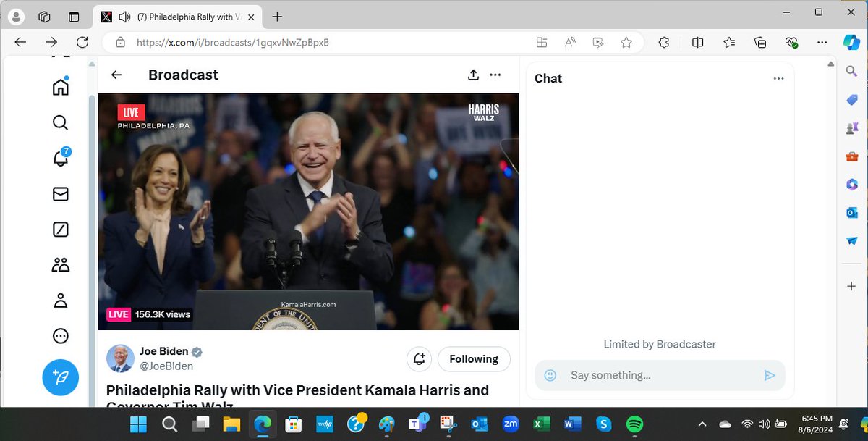
Task: Open Windows Start menu
Action: (137, 424)
